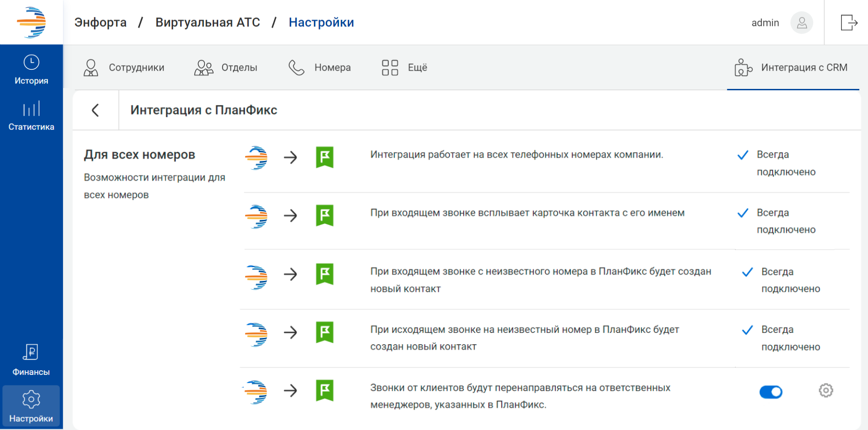Click text about incoming call contact card popup
The width and height of the screenshot is (868, 430).
[x=527, y=213]
